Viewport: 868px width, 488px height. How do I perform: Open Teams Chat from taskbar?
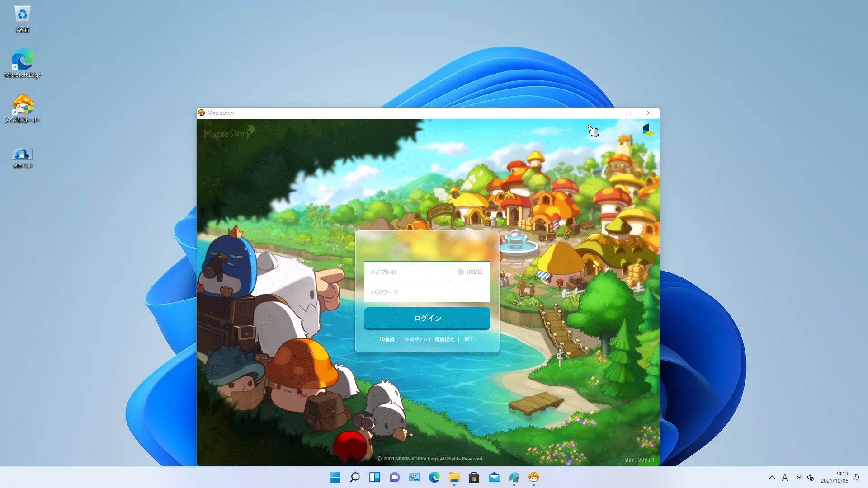tap(395, 477)
